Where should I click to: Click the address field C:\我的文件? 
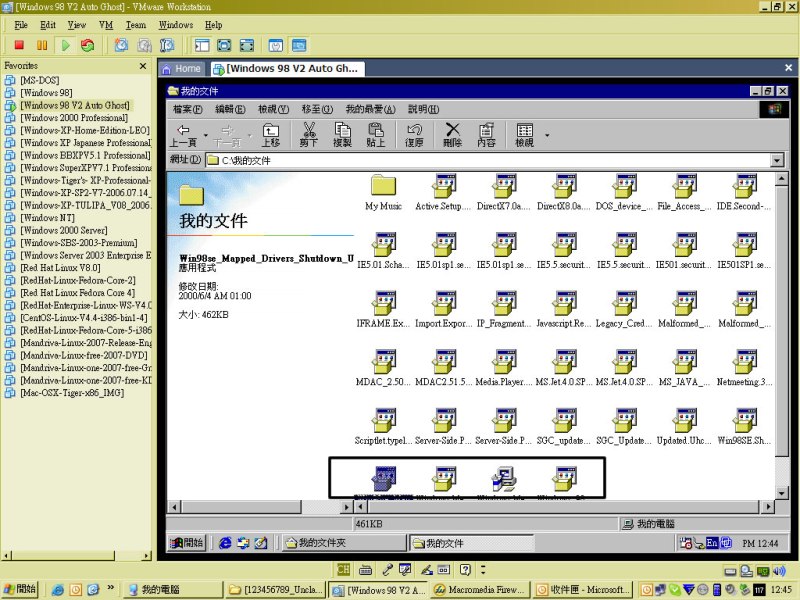(x=488, y=160)
